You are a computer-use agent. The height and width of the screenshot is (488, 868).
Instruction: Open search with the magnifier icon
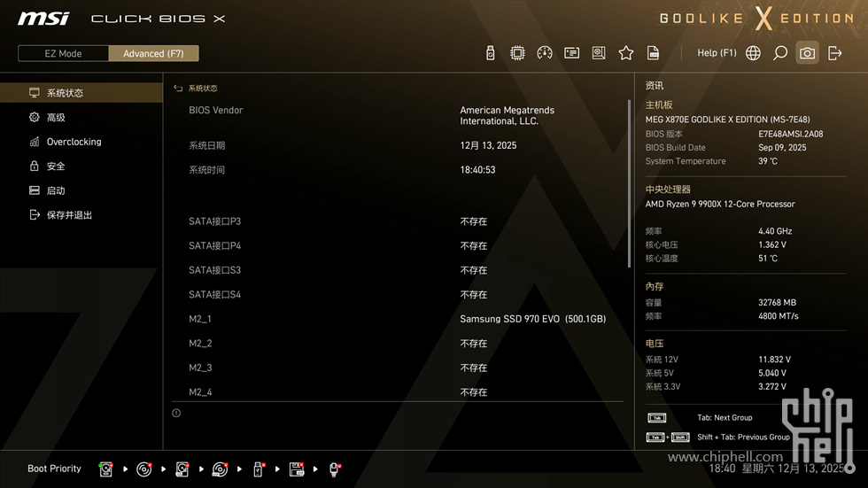coord(780,53)
